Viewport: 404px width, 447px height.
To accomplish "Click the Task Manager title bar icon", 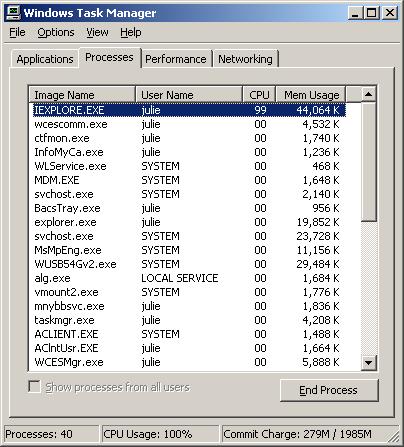I will pyautogui.click(x=14, y=13).
